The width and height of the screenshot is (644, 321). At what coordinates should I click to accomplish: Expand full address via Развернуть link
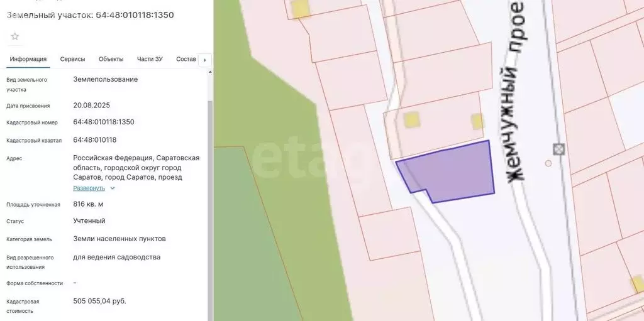coord(89,188)
